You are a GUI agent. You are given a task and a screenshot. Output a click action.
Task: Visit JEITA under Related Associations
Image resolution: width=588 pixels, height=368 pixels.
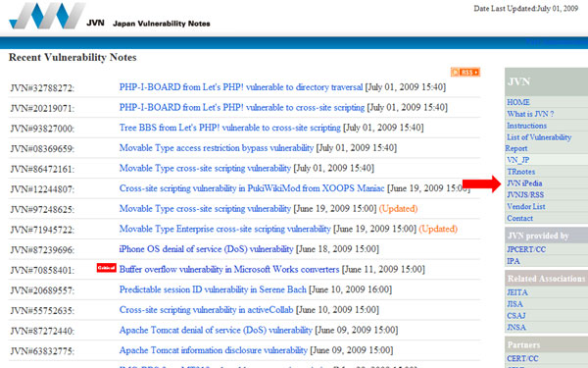point(517,292)
